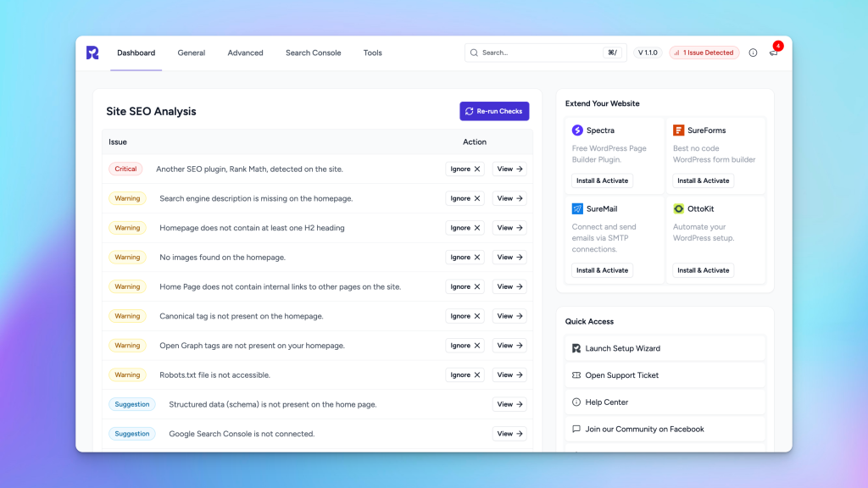Image resolution: width=868 pixels, height=488 pixels.
Task: Install & Activate the Spectra plugin
Action: (603, 180)
